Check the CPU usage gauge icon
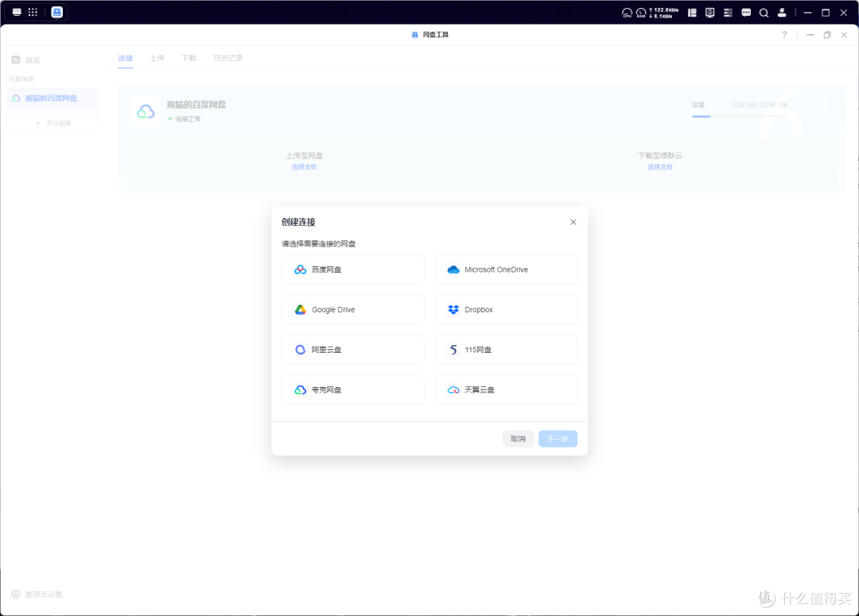859x616 pixels. tap(628, 13)
